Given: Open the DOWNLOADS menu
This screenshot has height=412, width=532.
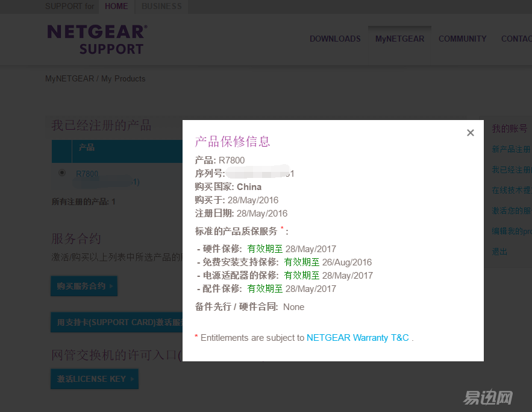Looking at the screenshot, I should coord(335,39).
